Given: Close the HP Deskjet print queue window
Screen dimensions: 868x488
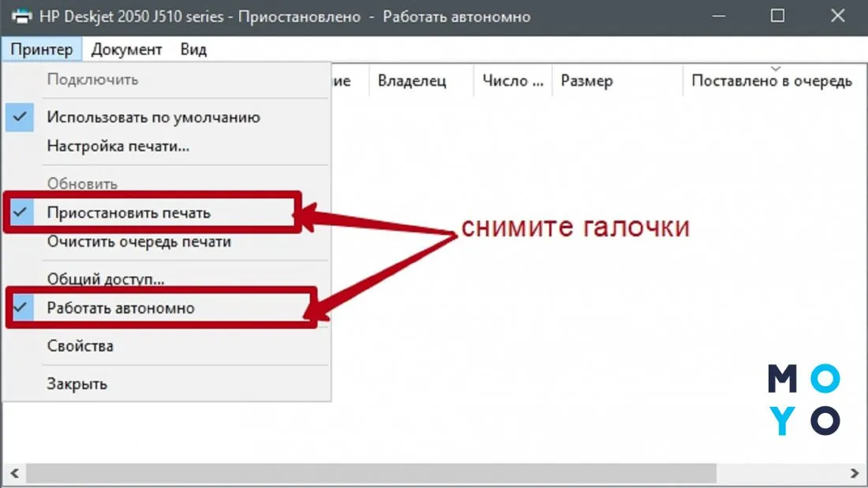Looking at the screenshot, I should pos(837,17).
